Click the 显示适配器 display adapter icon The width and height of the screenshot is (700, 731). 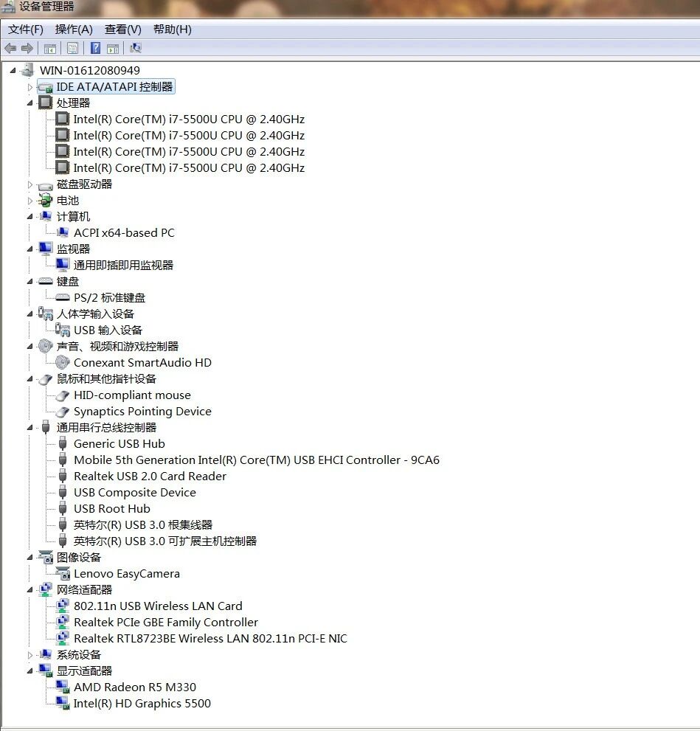(x=45, y=671)
